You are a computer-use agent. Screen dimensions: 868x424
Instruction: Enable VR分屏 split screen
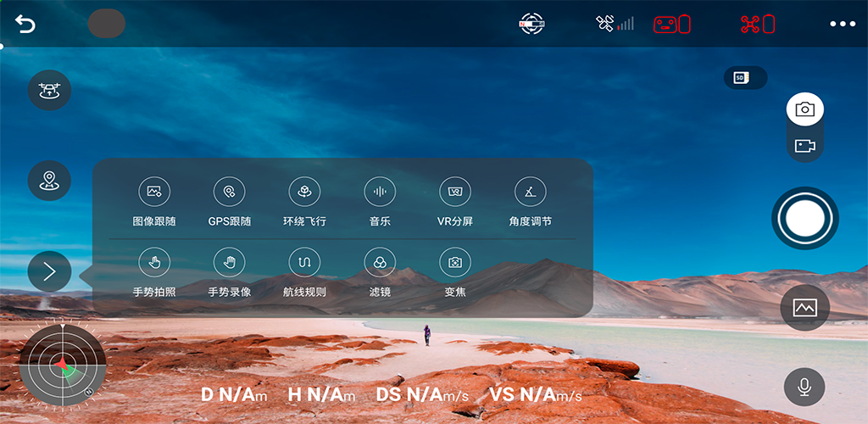coord(455,192)
